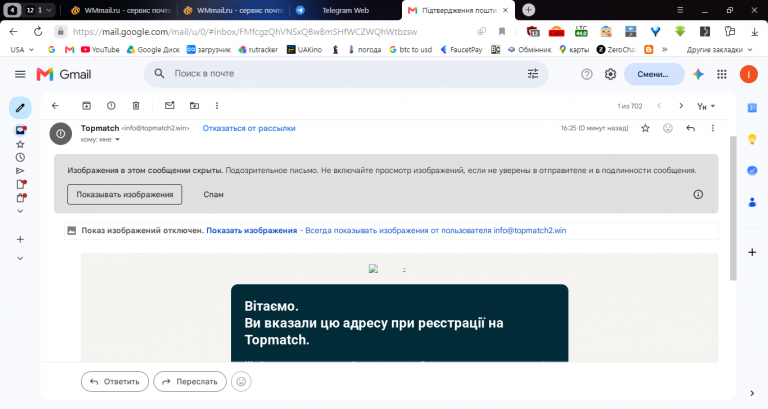Viewport: 768px width, 409px height.
Task: Open Drafts in left sidebar
Action: pyautogui.click(x=21, y=184)
